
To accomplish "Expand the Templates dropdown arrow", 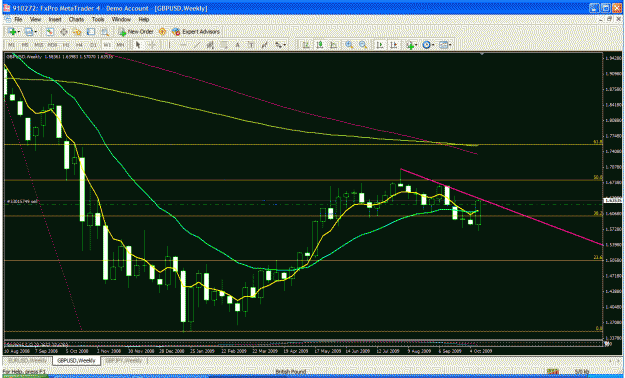I will tap(451, 45).
